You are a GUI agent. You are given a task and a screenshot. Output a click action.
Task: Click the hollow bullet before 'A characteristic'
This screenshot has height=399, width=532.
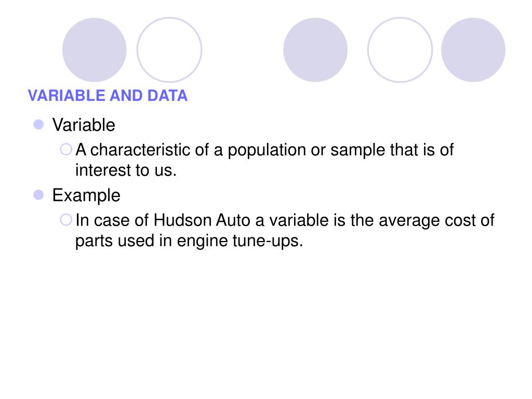66,149
